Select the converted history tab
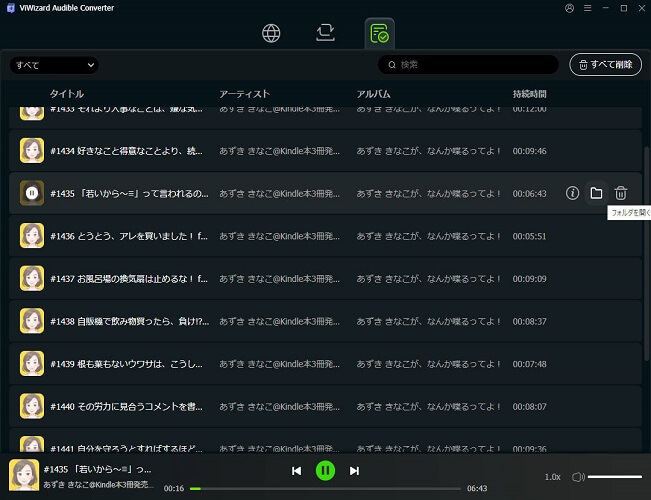 (x=379, y=33)
